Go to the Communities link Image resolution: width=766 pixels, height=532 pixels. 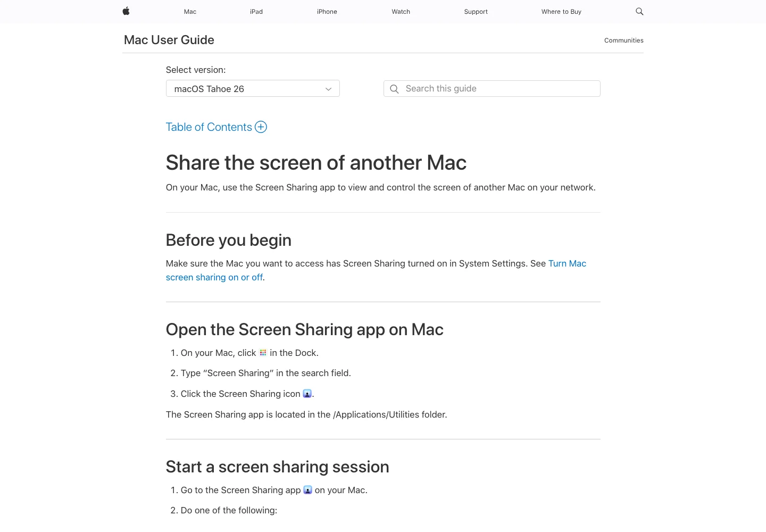click(624, 40)
